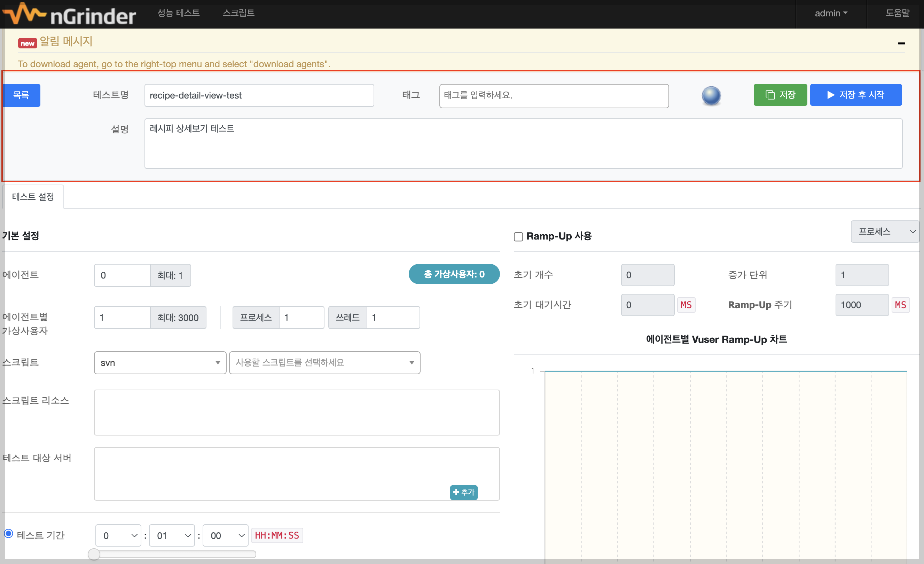Enable the Ramp-Up 사용 checkbox
This screenshot has width=924, height=564.
(x=518, y=237)
